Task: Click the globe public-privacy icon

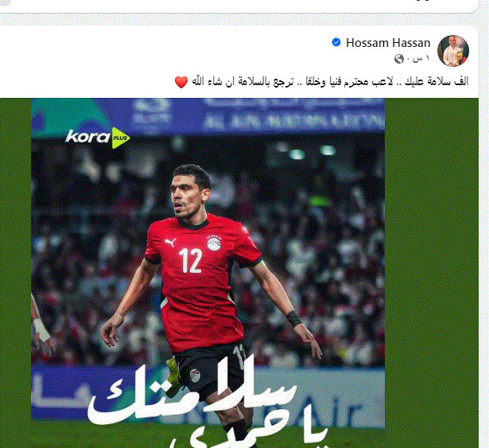Action: pyautogui.click(x=399, y=58)
